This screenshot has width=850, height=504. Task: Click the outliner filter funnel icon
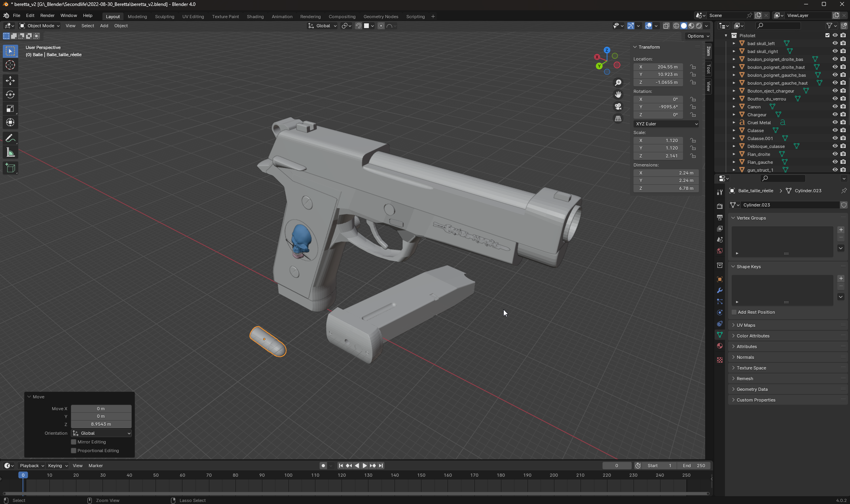829,26
